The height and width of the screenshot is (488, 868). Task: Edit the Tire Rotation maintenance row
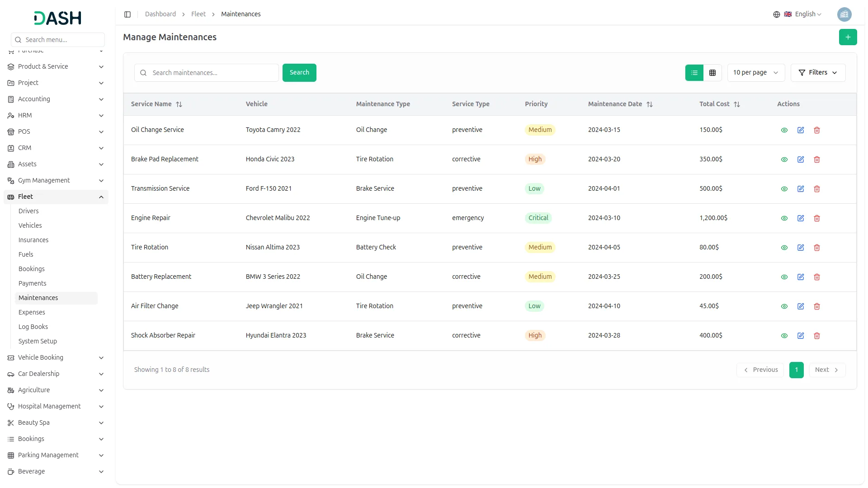[801, 248]
